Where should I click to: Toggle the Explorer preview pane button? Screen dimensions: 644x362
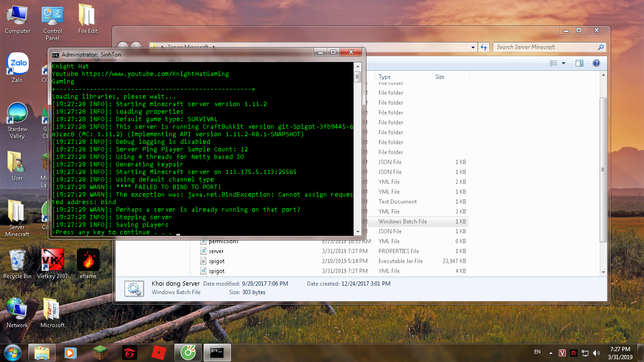point(579,63)
